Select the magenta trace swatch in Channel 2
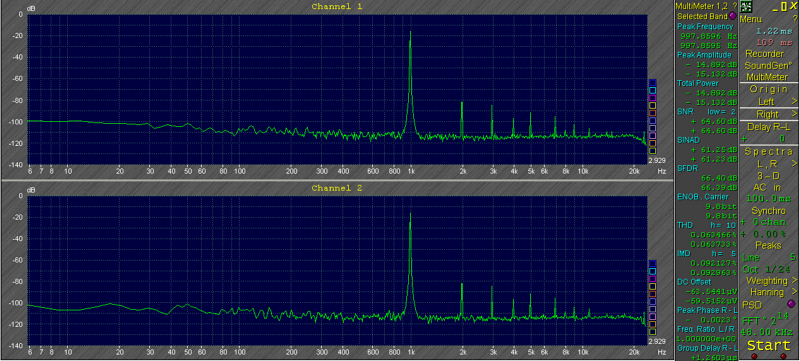 point(652,279)
